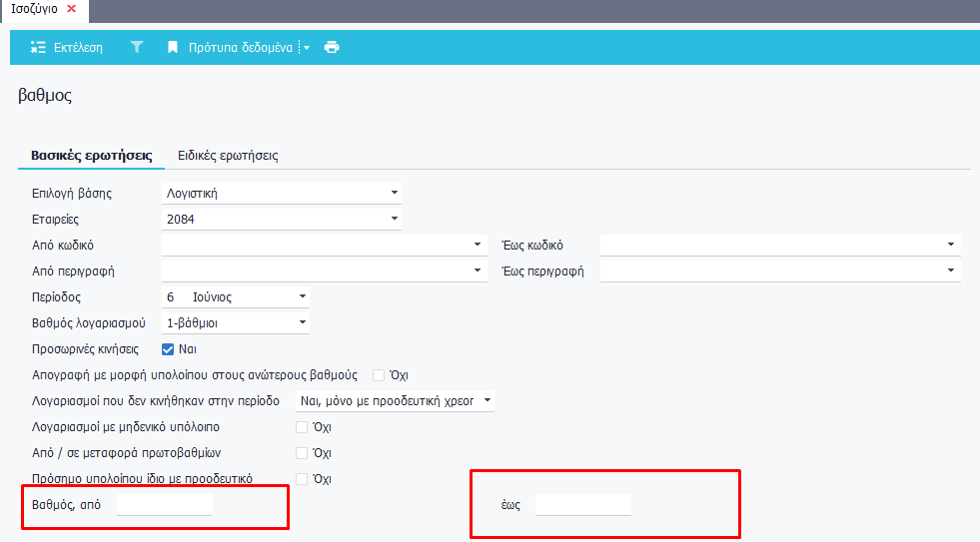
Task: Tick Από / σε μεταφορά πρωτοβαθμίων checkbox
Action: coord(302,453)
